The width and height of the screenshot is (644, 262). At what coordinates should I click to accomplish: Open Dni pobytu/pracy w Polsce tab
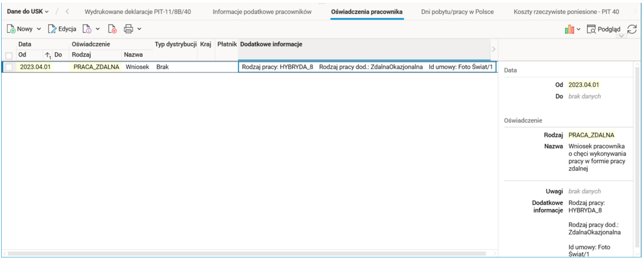tap(458, 11)
